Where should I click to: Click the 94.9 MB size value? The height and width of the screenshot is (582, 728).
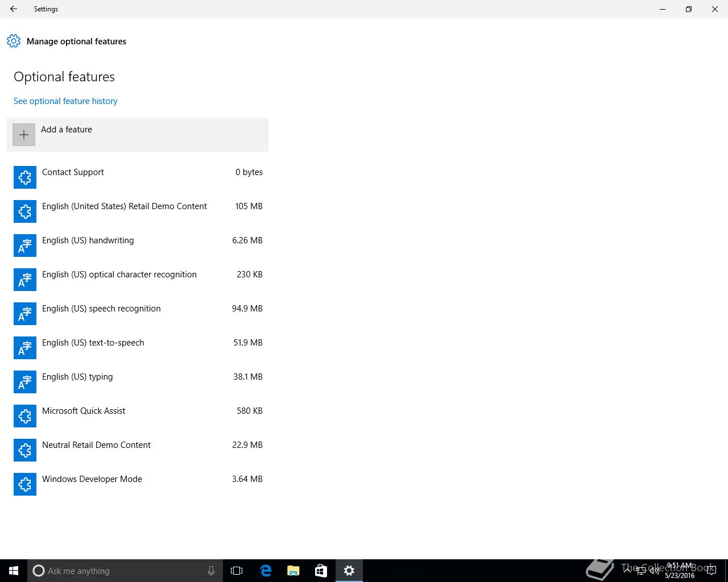[247, 309]
